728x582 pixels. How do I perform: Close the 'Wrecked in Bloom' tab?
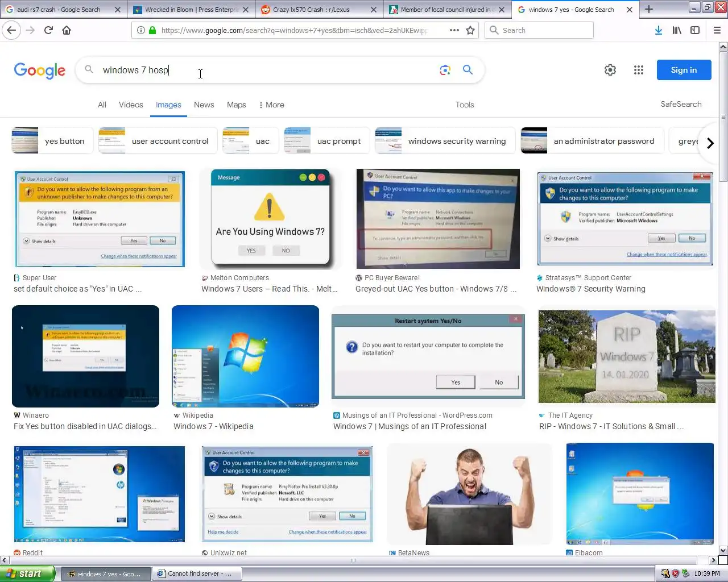coord(246,10)
